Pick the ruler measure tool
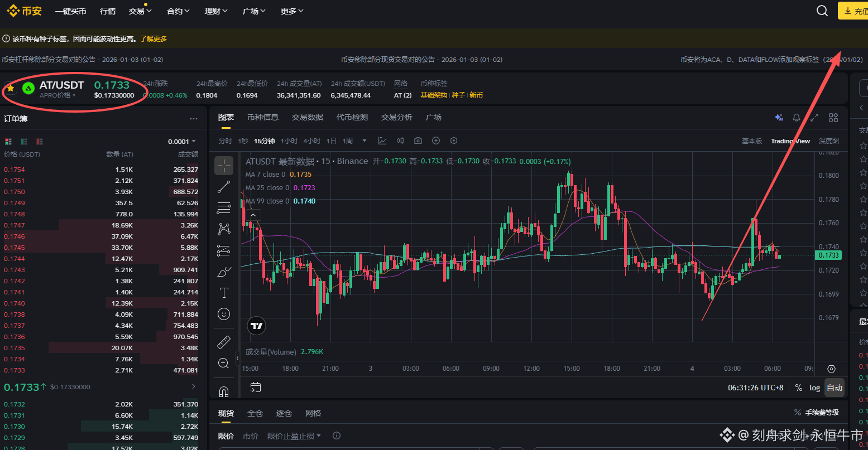Screen dimensions: 868x450 (x=224, y=342)
